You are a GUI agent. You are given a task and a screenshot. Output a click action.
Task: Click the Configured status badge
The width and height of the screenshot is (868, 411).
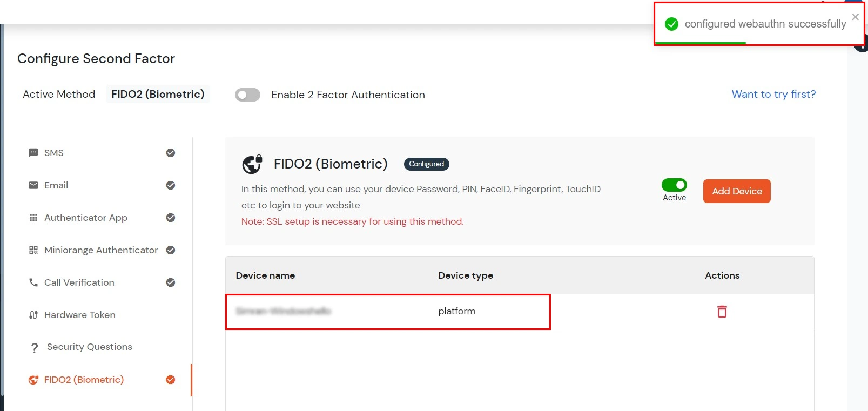426,164
